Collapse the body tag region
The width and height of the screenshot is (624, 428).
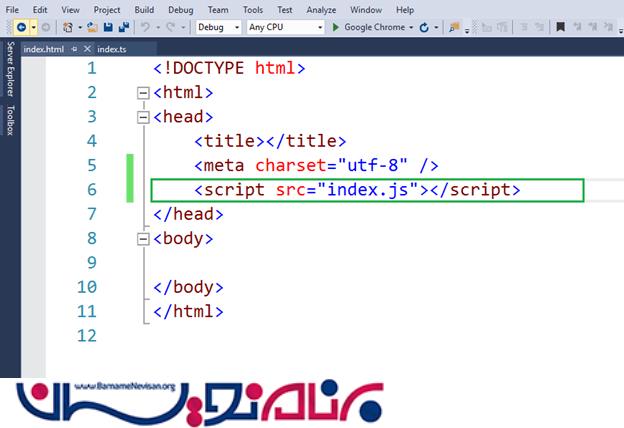point(143,239)
